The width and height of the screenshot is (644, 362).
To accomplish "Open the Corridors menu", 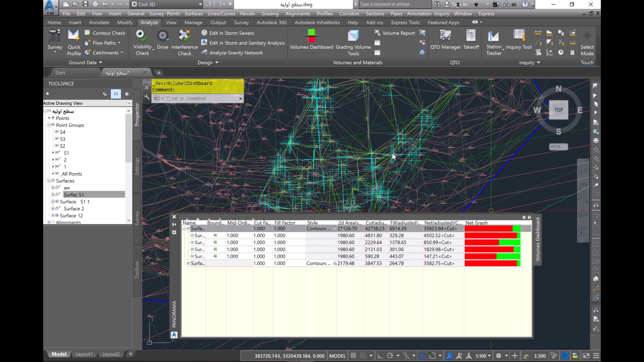I will pyautogui.click(x=349, y=14).
